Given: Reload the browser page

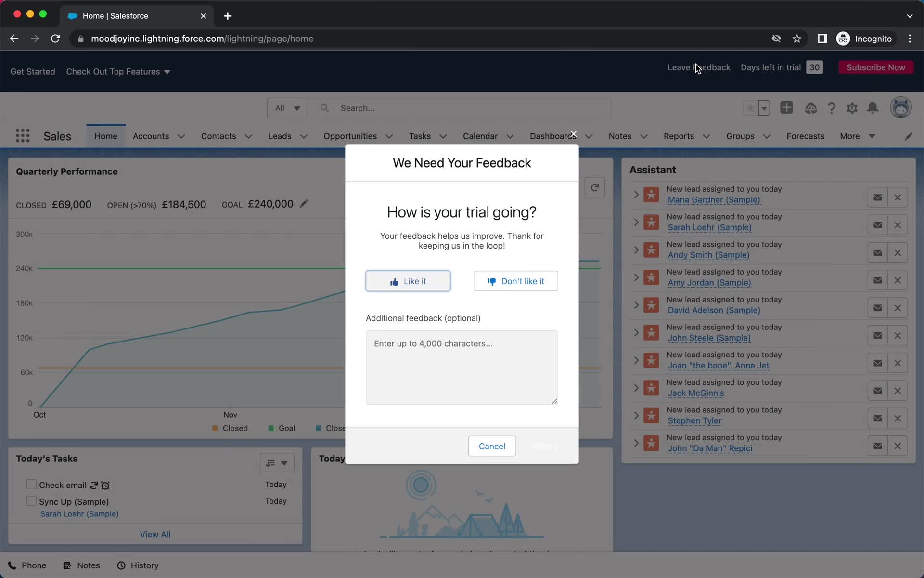Looking at the screenshot, I should pos(55,39).
